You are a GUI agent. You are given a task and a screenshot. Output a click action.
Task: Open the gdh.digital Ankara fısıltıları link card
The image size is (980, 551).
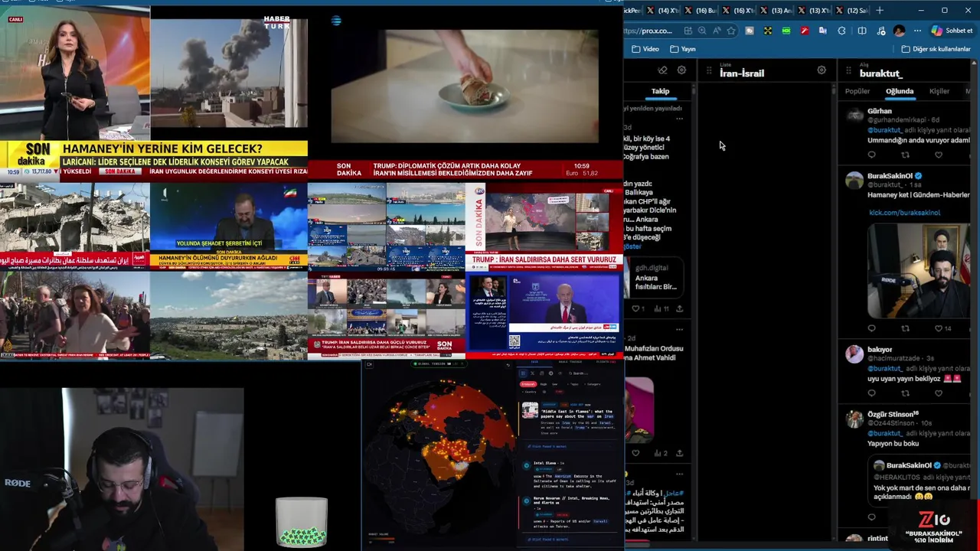(x=654, y=276)
